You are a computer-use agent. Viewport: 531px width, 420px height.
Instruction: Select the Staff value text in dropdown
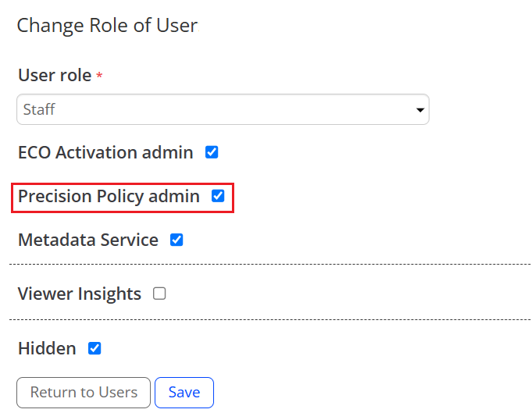click(x=39, y=109)
